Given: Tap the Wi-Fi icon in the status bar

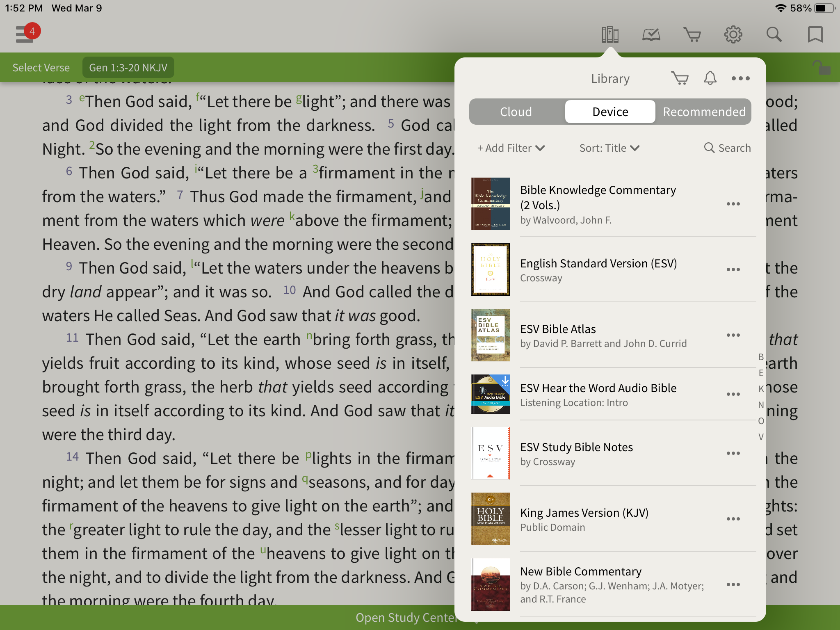Looking at the screenshot, I should pyautogui.click(x=781, y=8).
